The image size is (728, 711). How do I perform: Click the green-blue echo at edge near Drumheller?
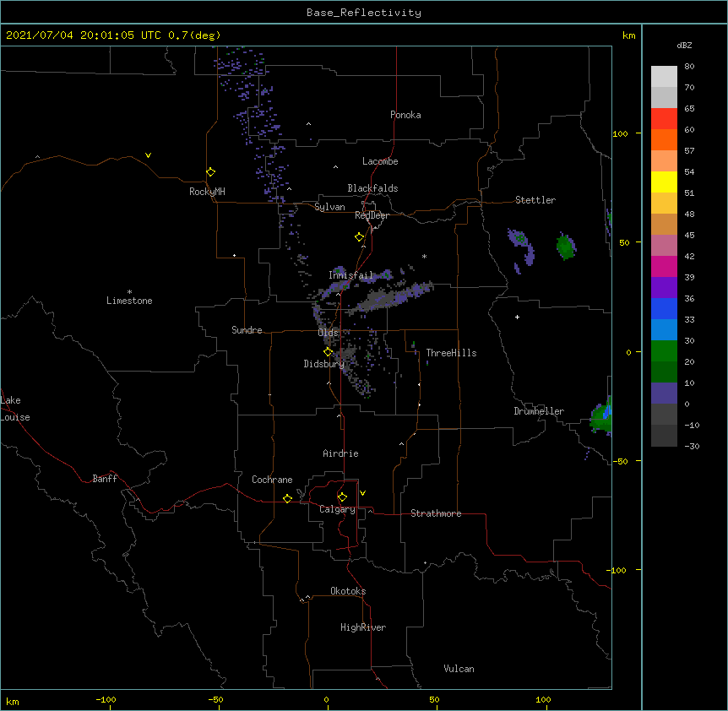[601, 415]
